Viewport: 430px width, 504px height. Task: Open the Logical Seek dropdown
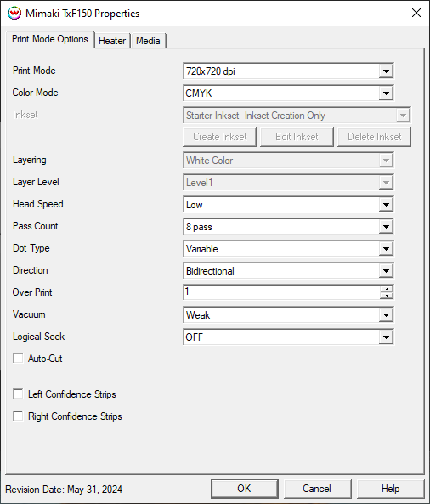click(288, 337)
